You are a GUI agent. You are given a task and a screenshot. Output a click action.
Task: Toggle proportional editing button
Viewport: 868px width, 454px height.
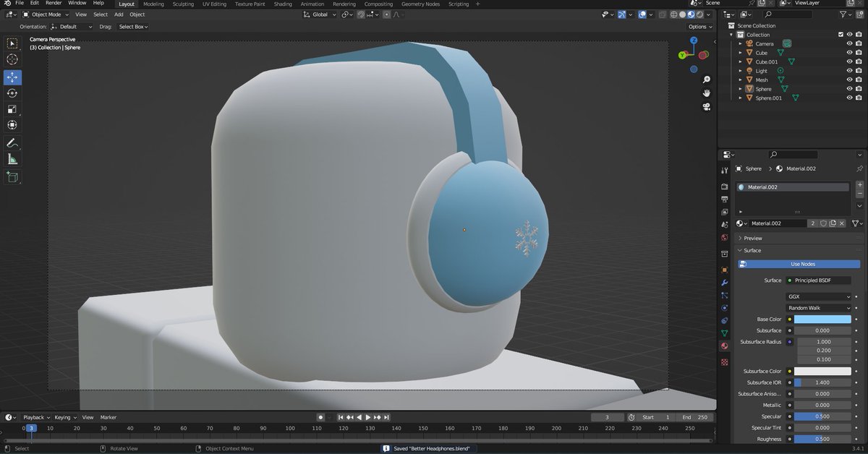tap(387, 14)
